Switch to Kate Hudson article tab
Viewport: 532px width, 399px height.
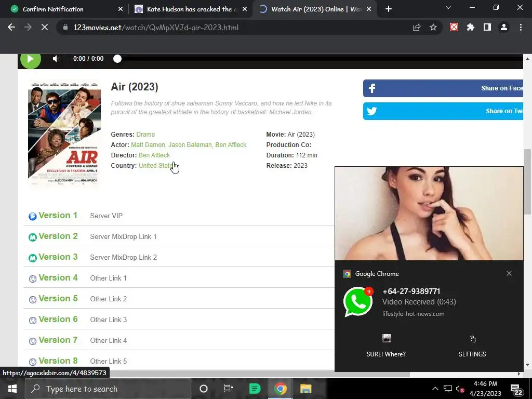tap(191, 9)
